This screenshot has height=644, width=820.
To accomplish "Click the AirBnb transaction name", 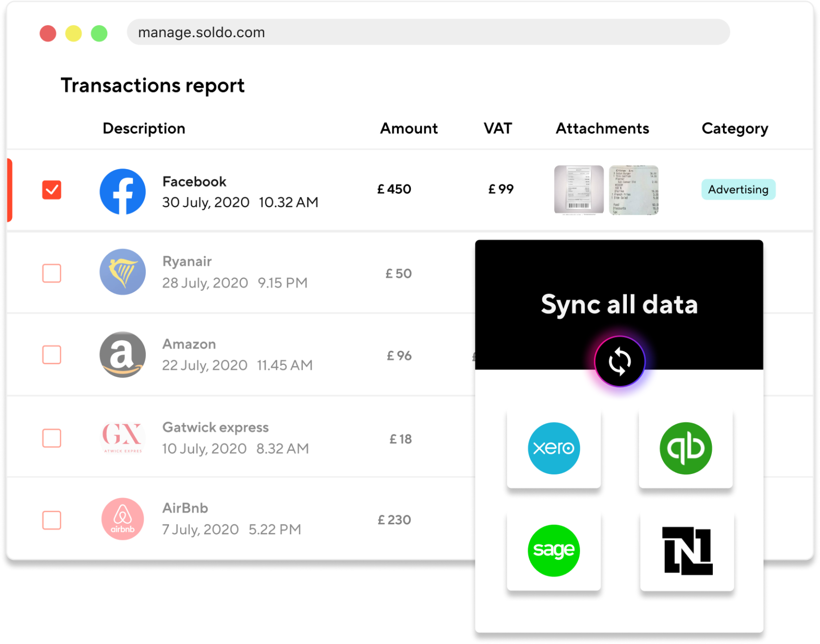I will click(x=185, y=508).
